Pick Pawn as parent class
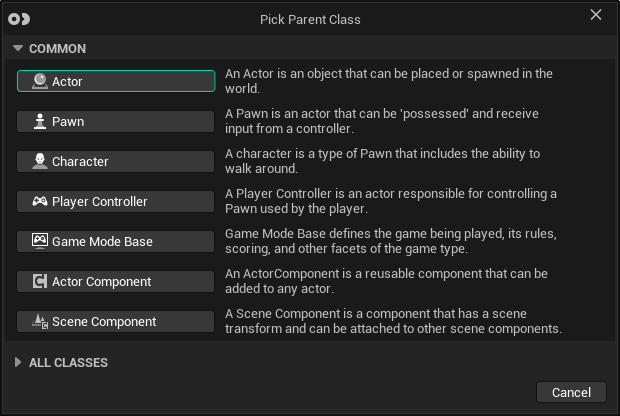620x416 pixels. tap(116, 121)
